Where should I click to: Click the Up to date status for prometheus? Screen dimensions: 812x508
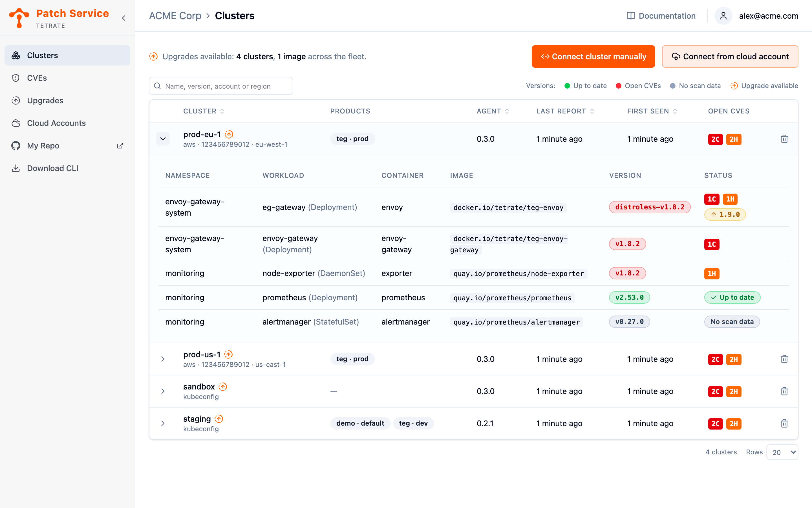(732, 297)
